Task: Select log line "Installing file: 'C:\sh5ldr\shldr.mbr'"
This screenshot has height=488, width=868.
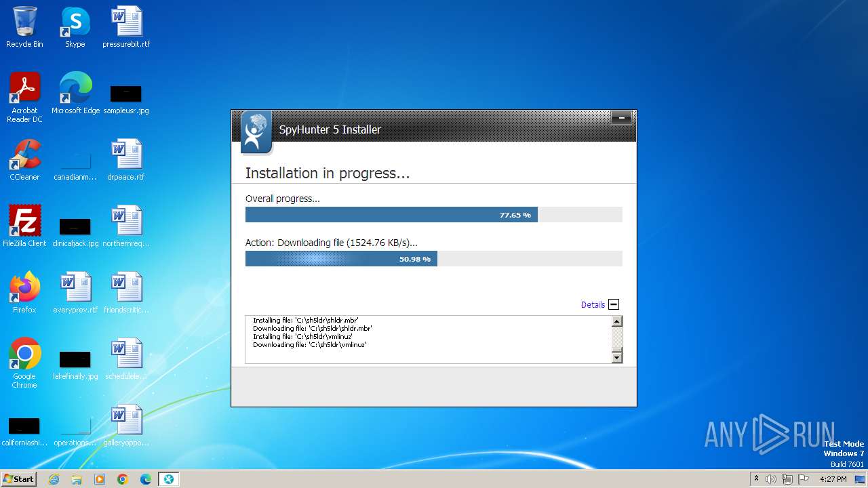Action: coord(306,320)
